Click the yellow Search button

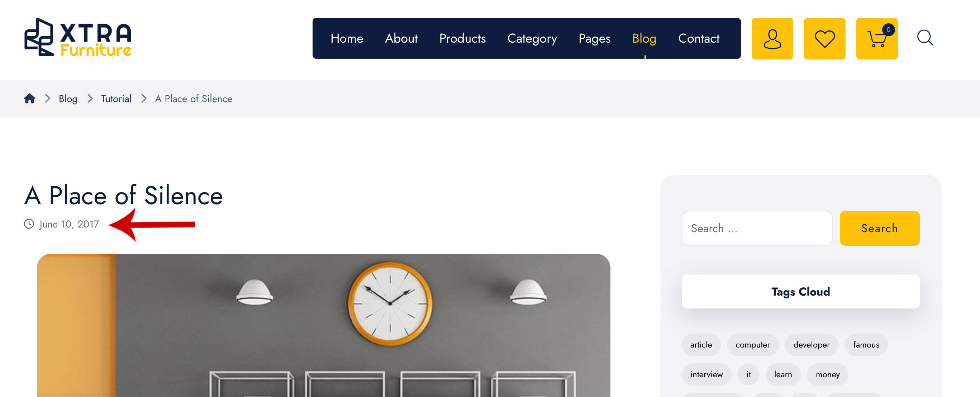tap(880, 228)
